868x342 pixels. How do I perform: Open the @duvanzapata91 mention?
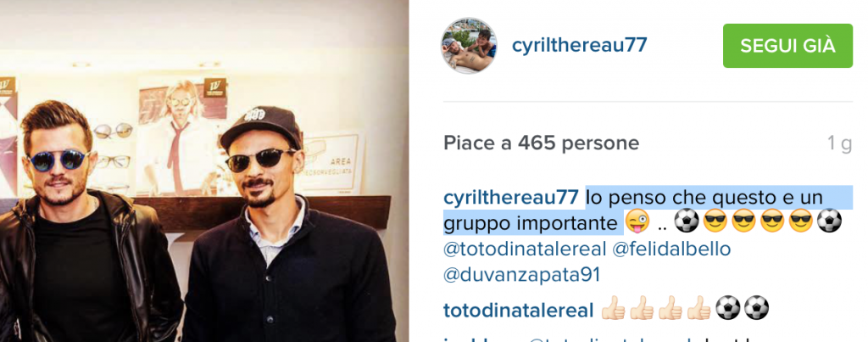(522, 276)
